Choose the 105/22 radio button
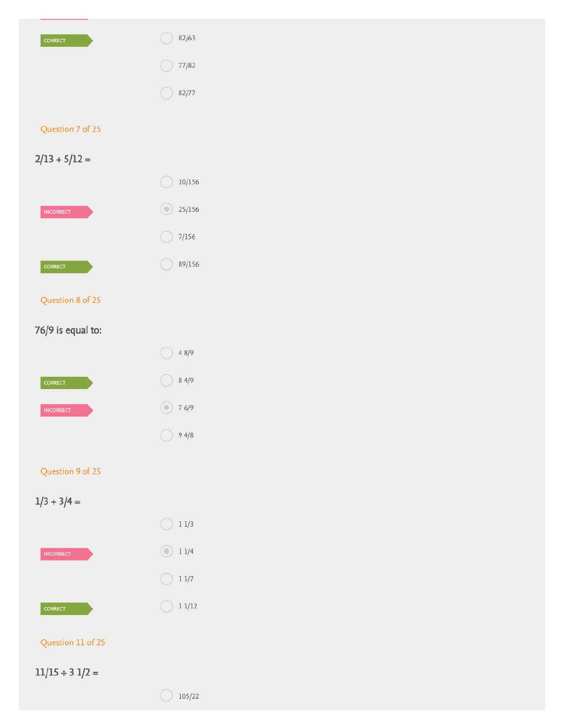The image size is (563, 728). point(167,695)
